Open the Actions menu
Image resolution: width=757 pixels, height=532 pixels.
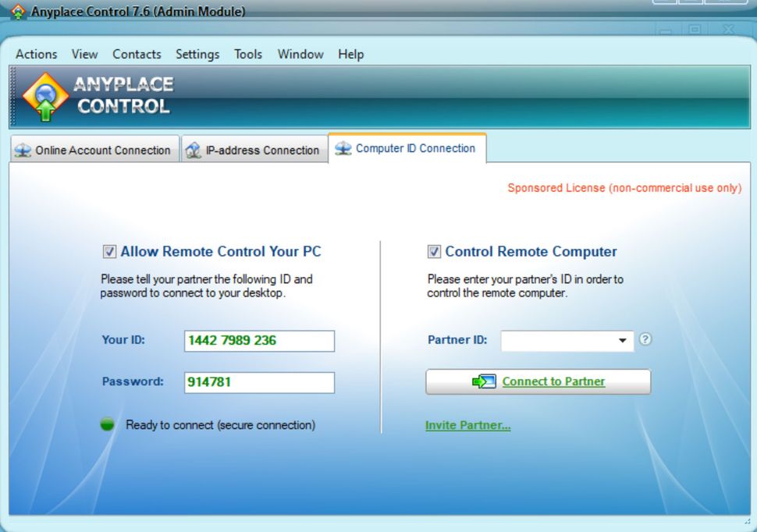(36, 54)
